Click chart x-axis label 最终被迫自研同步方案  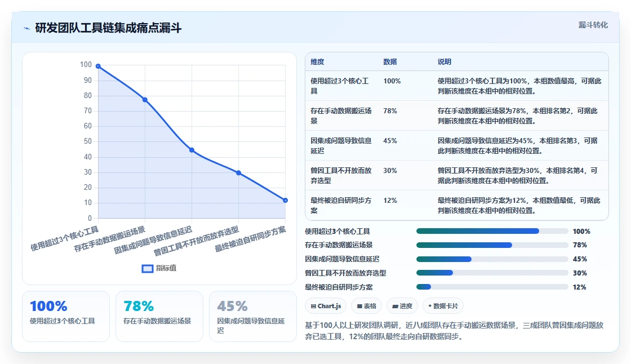coord(250,239)
